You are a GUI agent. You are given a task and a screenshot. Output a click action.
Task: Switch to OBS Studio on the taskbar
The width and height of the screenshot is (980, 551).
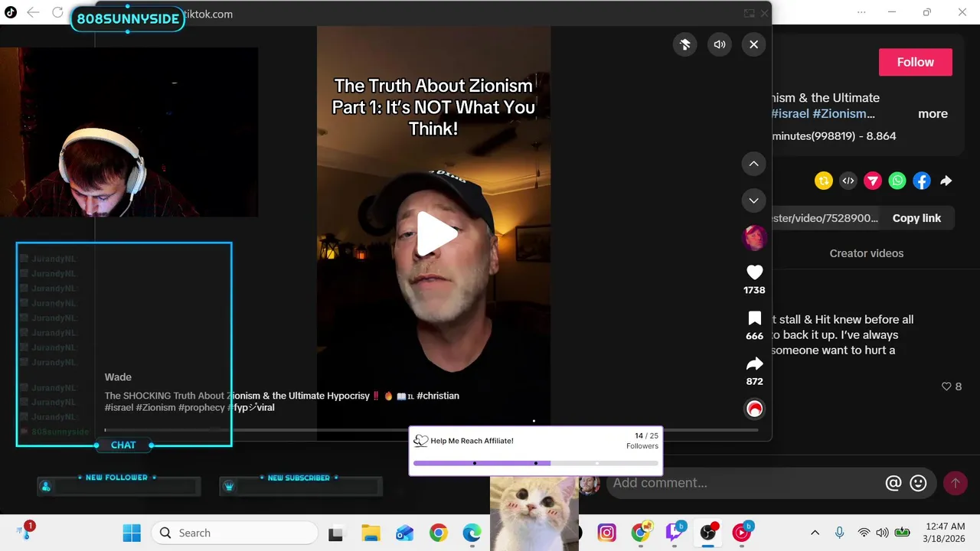[709, 533]
